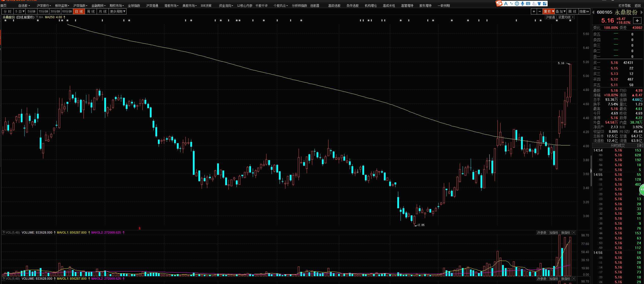Open 千股千评 menu item
Viewport: 644px width, 284px height.
click(261, 6)
